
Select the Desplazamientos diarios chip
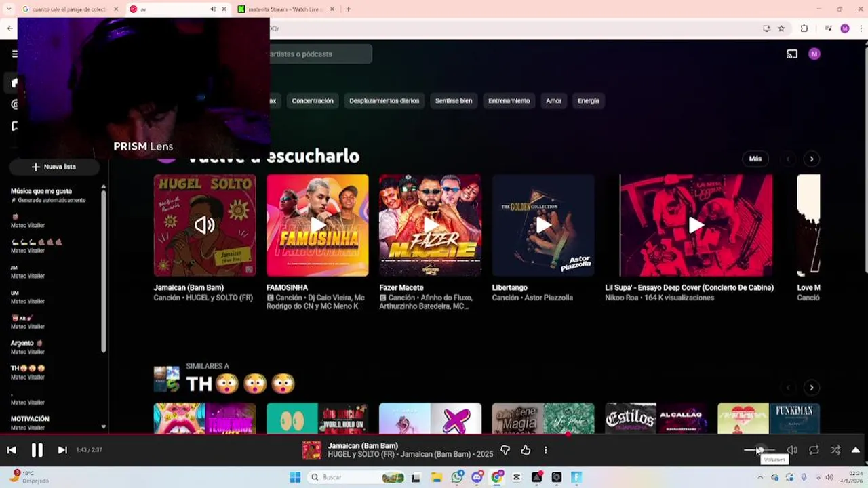(x=384, y=100)
